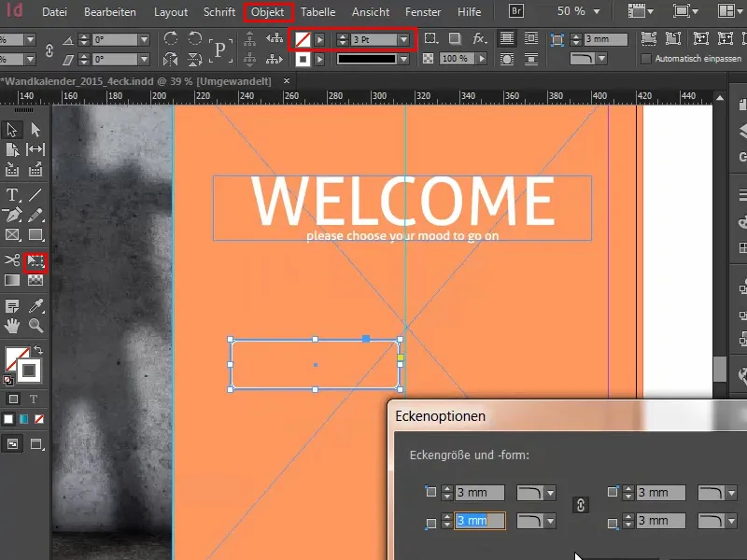Enable jump object text wrap
This screenshot has height=560, width=747.
pyautogui.click(x=530, y=59)
